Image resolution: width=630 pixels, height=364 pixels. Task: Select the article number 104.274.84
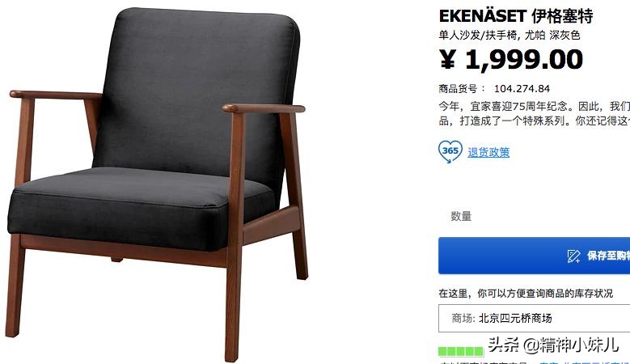tap(522, 88)
